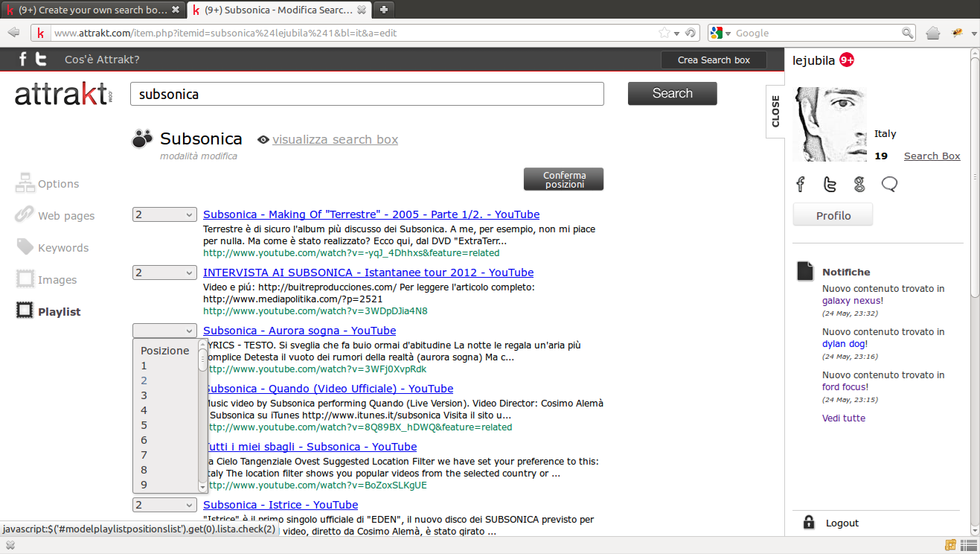This screenshot has height=554, width=980.
Task: Open Facebook icon in Attrakt header
Action: coord(23,60)
